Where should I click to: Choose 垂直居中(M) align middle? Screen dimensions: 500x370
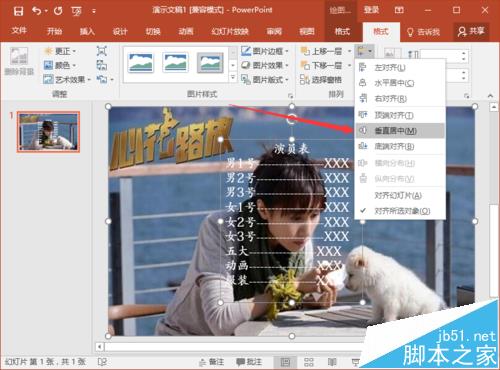point(400,131)
